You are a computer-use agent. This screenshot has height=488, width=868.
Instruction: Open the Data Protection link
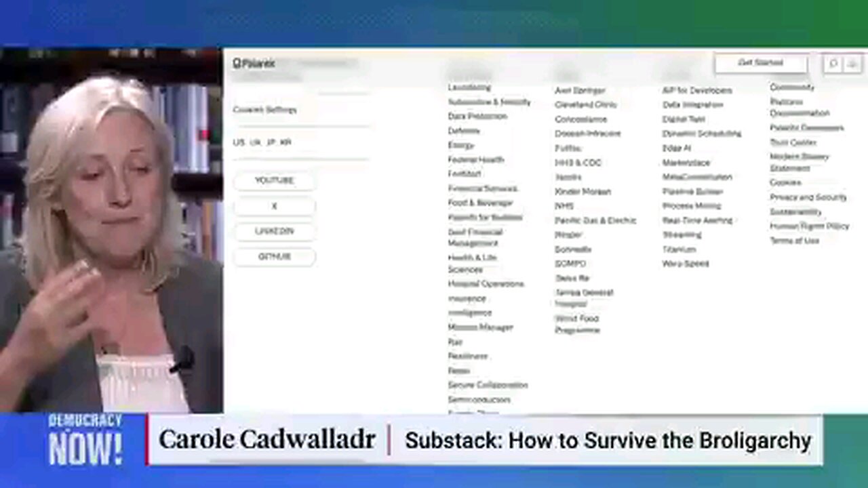pyautogui.click(x=477, y=117)
